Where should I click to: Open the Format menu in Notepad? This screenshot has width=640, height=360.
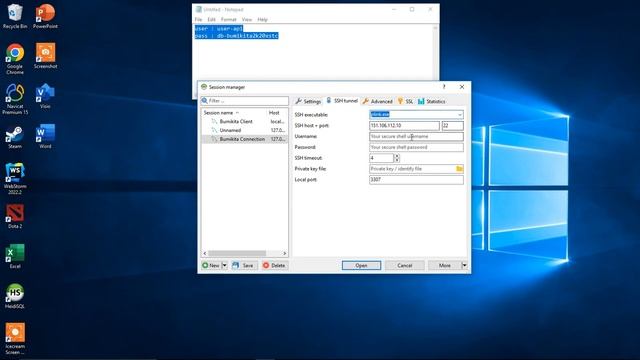click(x=229, y=19)
